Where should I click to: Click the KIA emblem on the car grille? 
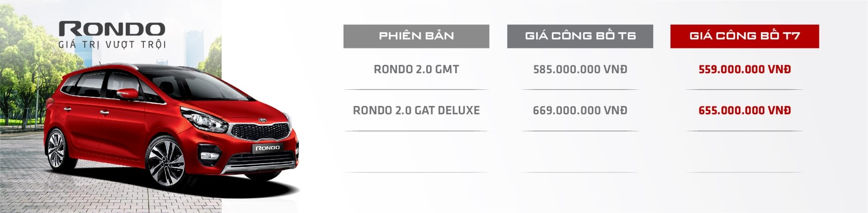point(263,120)
